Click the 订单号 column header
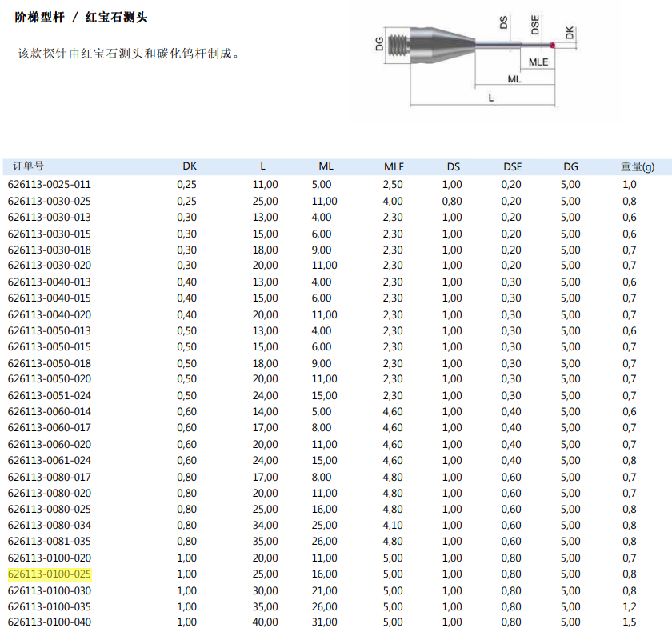 pos(29,166)
